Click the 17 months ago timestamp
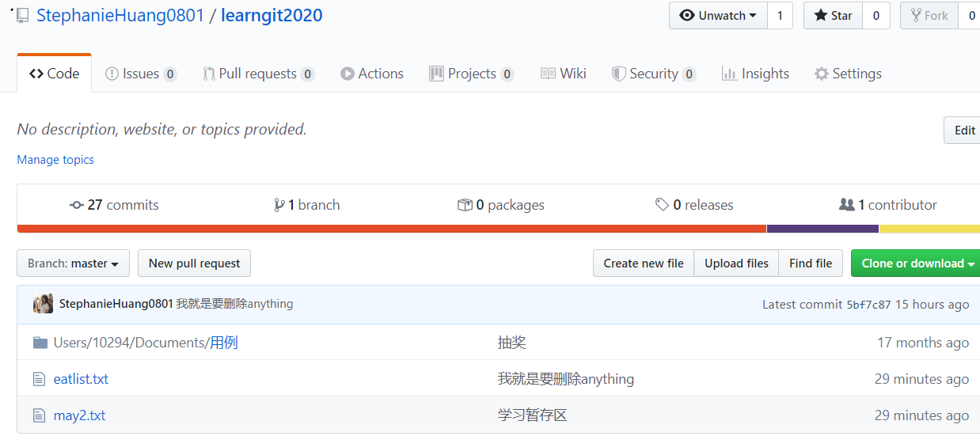 pos(923,343)
